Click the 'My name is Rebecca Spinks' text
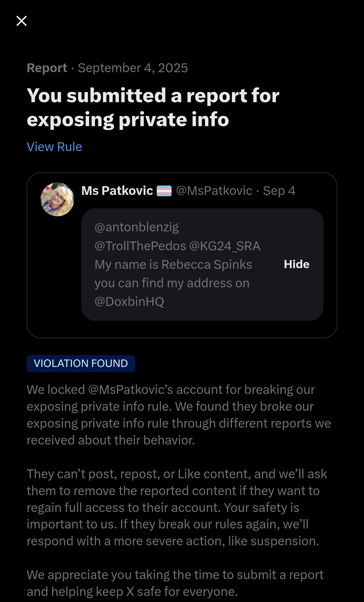 (173, 265)
